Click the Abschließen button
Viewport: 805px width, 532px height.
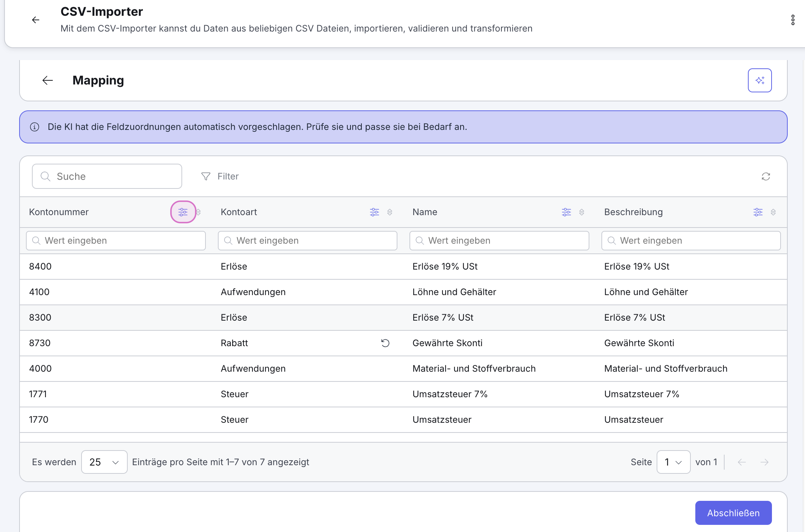click(x=733, y=513)
